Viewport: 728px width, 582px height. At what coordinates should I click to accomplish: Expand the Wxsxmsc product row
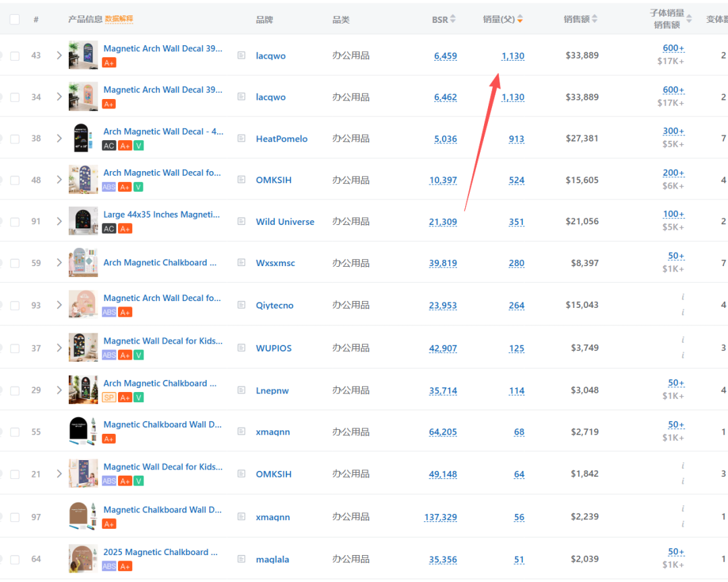pyautogui.click(x=59, y=263)
